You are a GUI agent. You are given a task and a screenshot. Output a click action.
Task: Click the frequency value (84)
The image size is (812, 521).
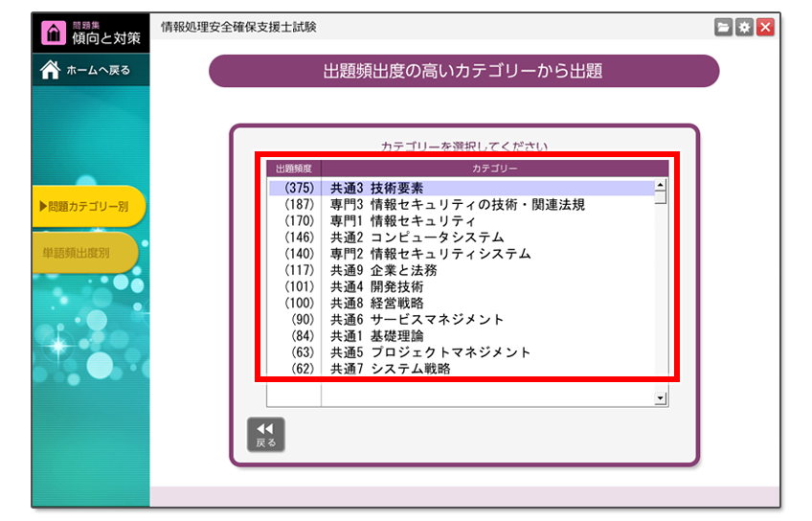click(303, 336)
